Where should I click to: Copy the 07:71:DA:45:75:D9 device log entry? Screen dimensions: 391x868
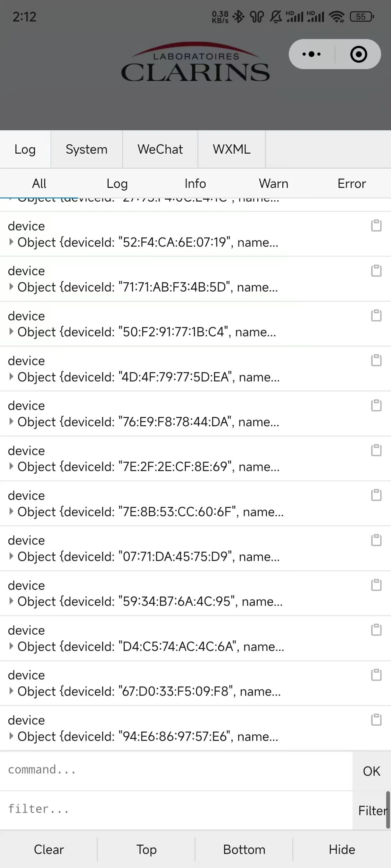click(376, 540)
